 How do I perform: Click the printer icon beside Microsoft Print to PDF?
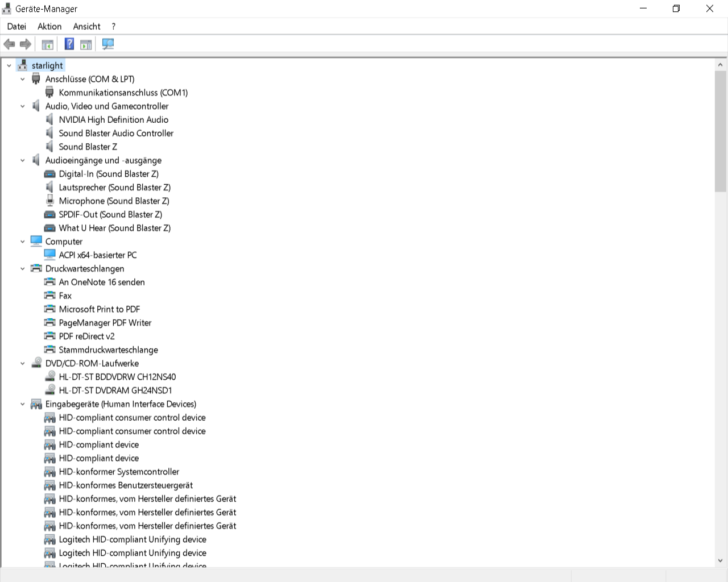[x=49, y=309]
